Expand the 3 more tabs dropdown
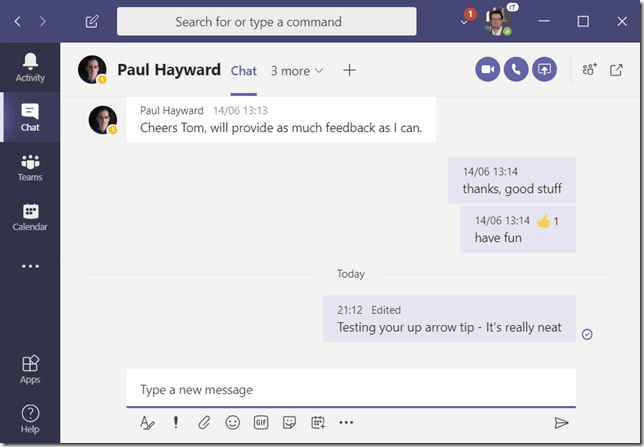 click(297, 71)
